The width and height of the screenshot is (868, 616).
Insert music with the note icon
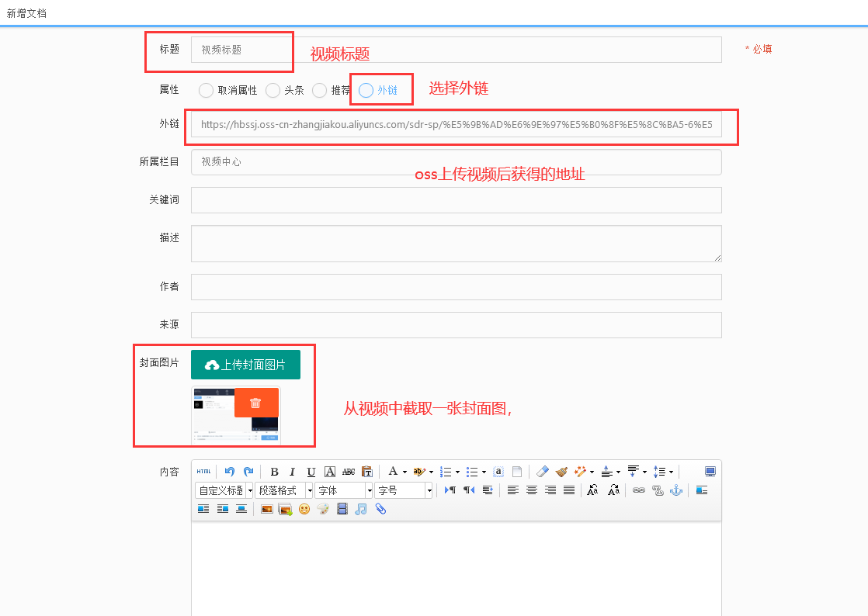coord(361,509)
